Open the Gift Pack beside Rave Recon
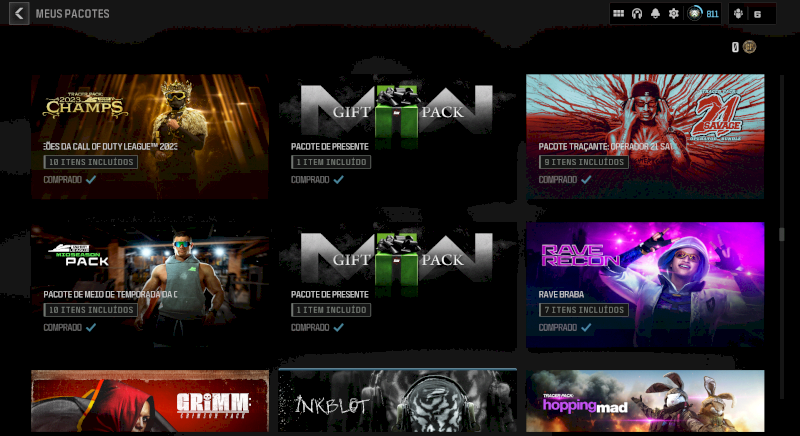Viewport: 800px width, 436px height. pos(397,285)
